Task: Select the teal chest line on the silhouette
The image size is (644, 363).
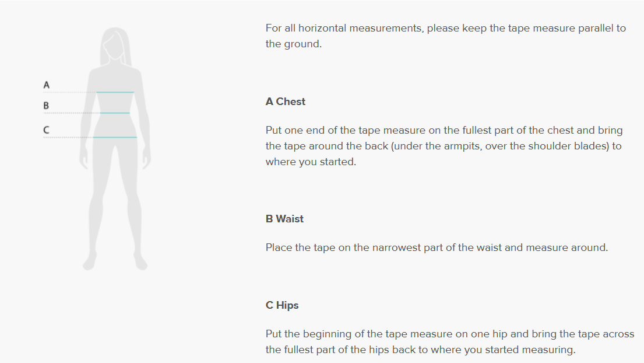Action: click(115, 92)
